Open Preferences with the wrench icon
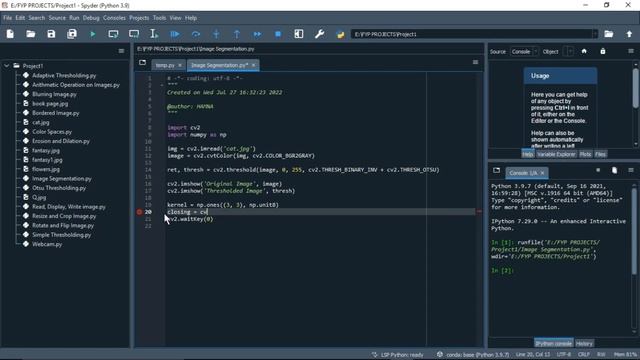This screenshot has height=360, width=640. click(320, 34)
